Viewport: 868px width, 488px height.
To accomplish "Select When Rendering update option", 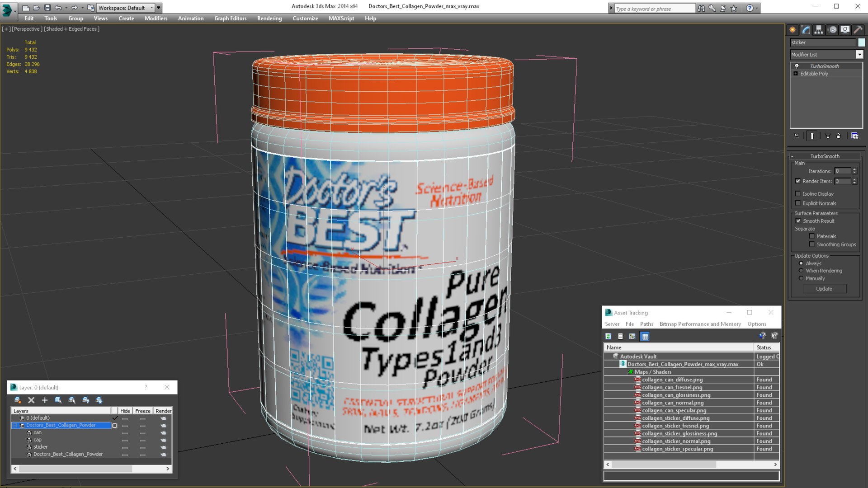I will tap(801, 271).
